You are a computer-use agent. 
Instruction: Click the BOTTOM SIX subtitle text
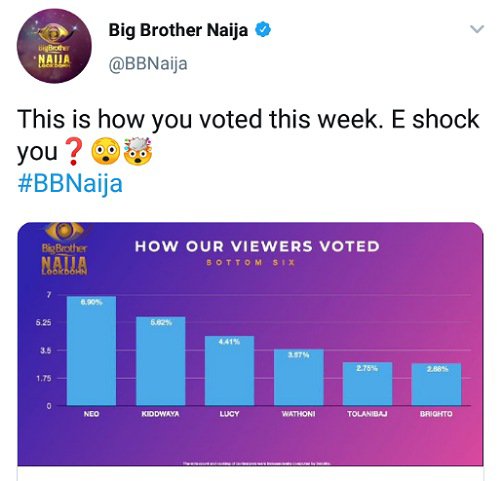pyautogui.click(x=251, y=263)
